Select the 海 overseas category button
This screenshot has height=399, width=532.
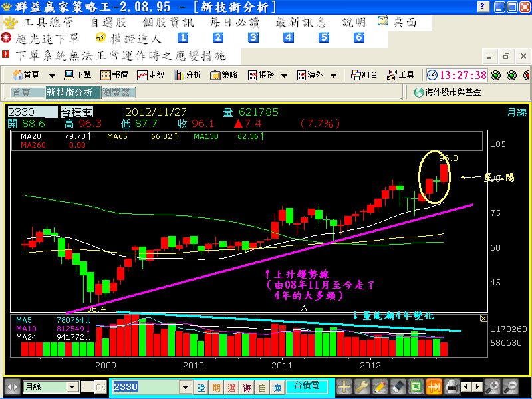click(247, 387)
